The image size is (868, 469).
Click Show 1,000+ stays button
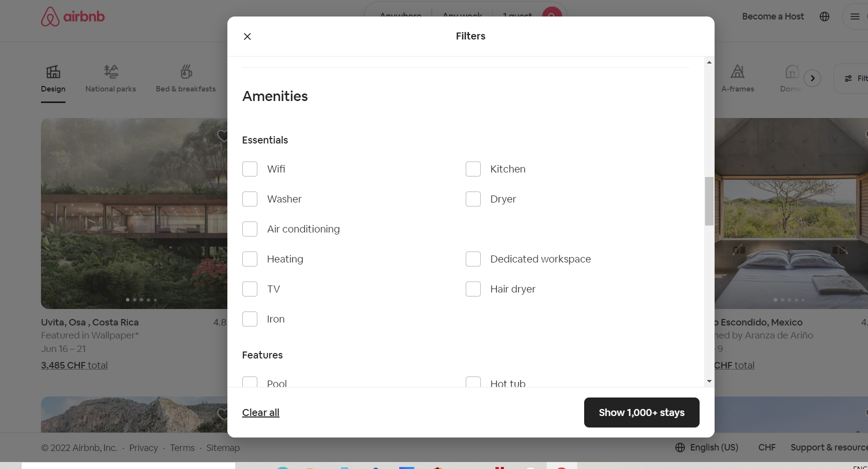642,412
